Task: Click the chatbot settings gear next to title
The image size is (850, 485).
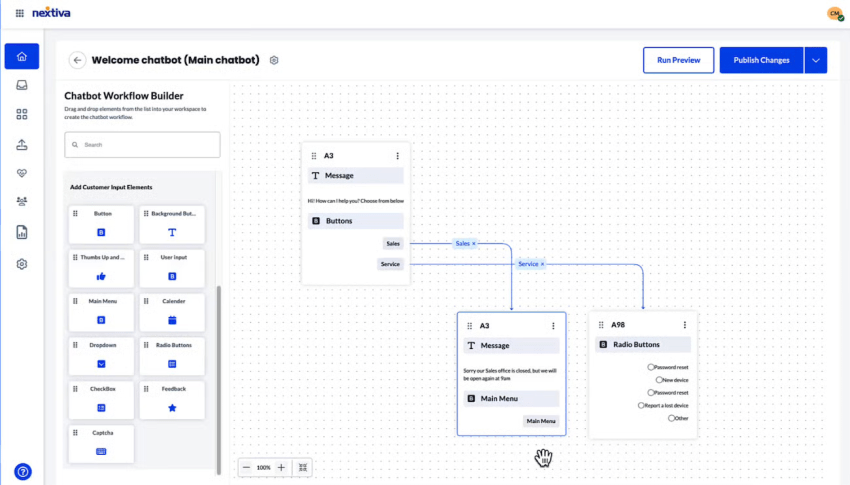Action: tap(274, 60)
